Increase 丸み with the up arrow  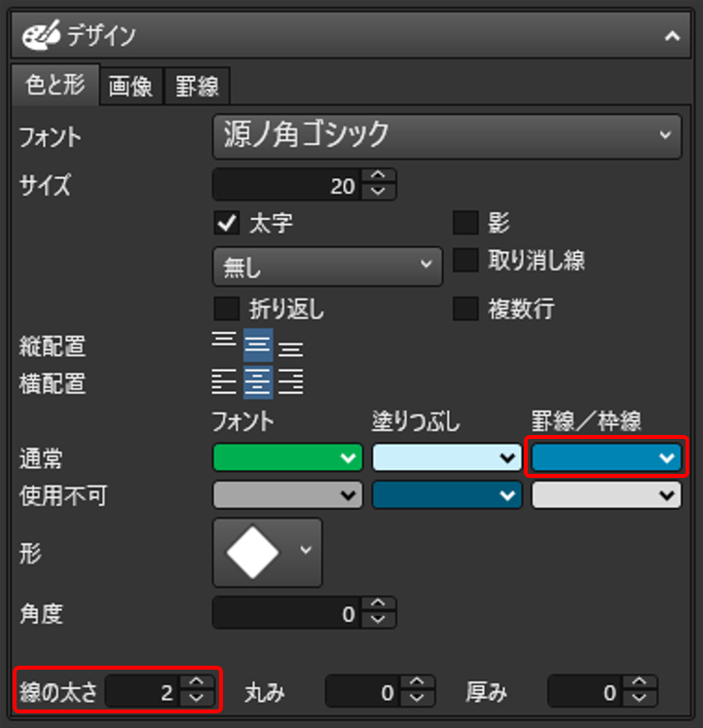point(418,683)
